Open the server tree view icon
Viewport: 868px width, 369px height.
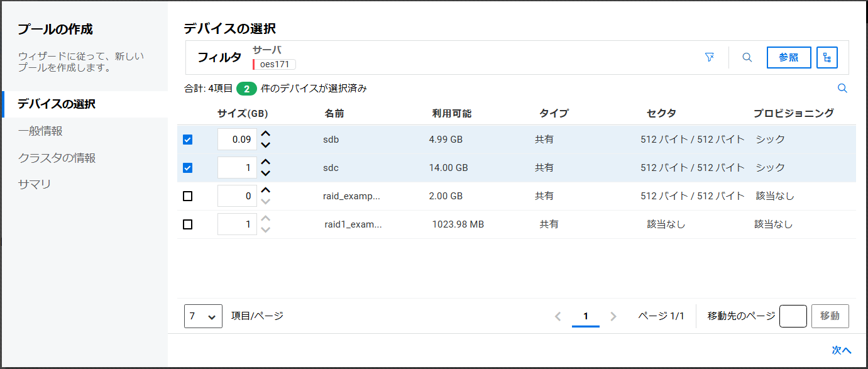[x=827, y=57]
